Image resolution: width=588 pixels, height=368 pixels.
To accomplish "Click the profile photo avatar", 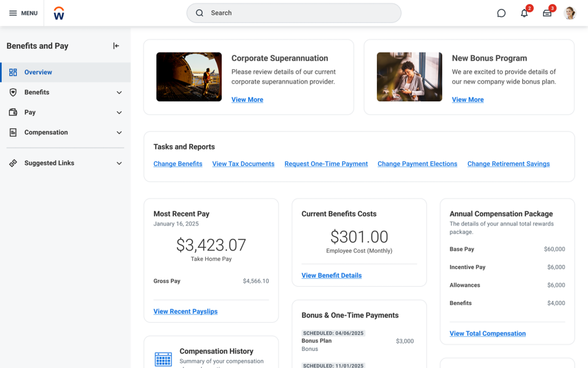I will [x=570, y=12].
